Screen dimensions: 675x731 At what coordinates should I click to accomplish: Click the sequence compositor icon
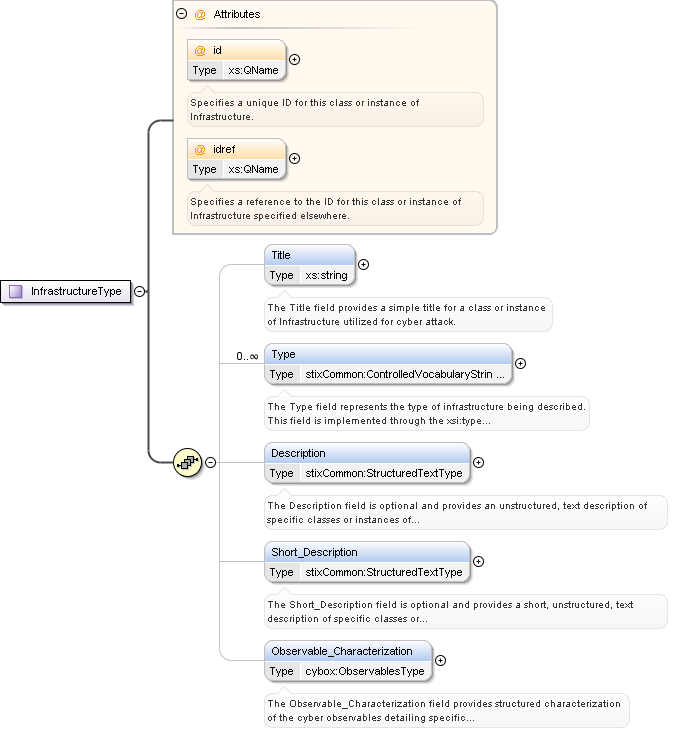pos(188,463)
